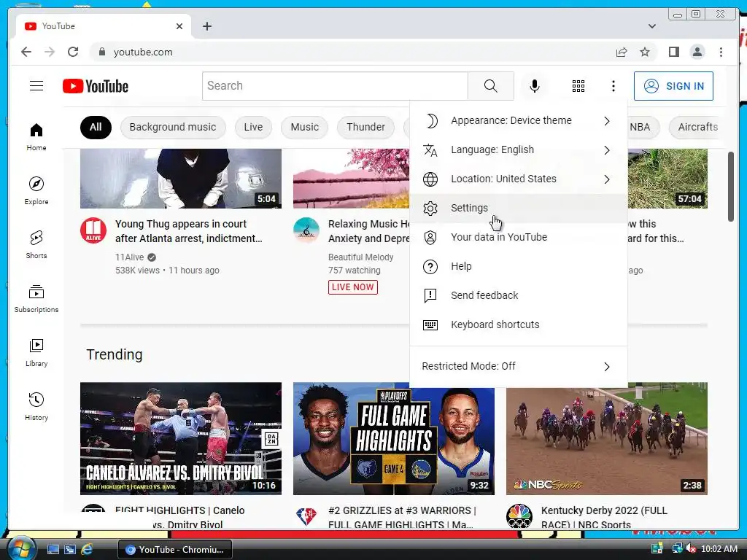Close the YouTube tab
Image resolution: width=747 pixels, height=560 pixels.
tap(179, 26)
